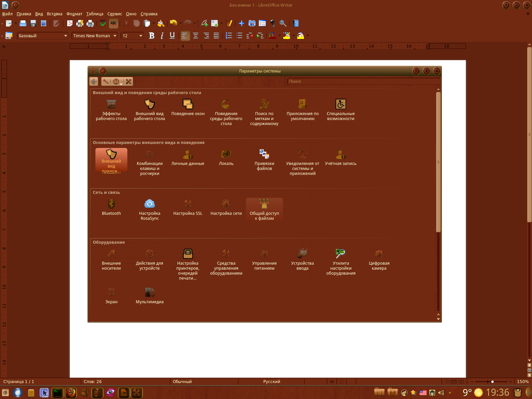The height and width of the screenshot is (399, 532).
Task: Toggle underline formatting
Action: click(172, 36)
